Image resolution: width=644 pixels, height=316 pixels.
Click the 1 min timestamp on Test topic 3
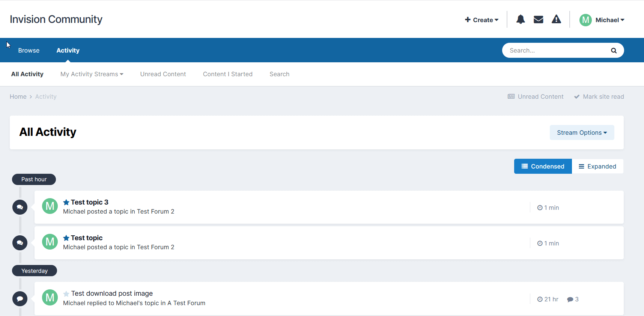point(548,208)
